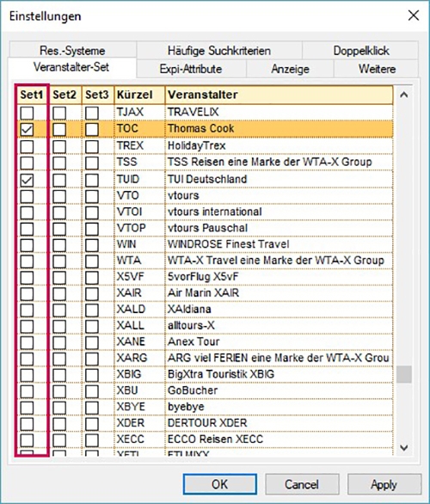Open the Res.-Systeme tab
430x504 pixels.
pyautogui.click(x=72, y=51)
